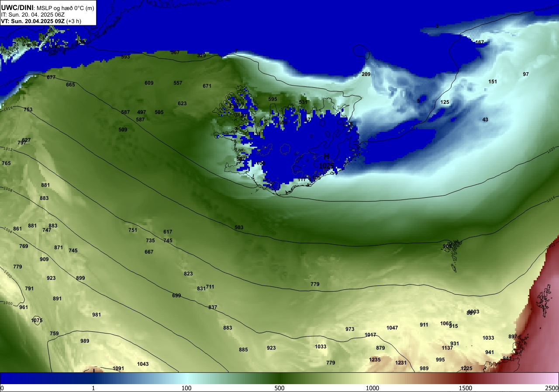This screenshot has width=559, height=392.
Task: Click the map value 1231
Action: pos(401,363)
